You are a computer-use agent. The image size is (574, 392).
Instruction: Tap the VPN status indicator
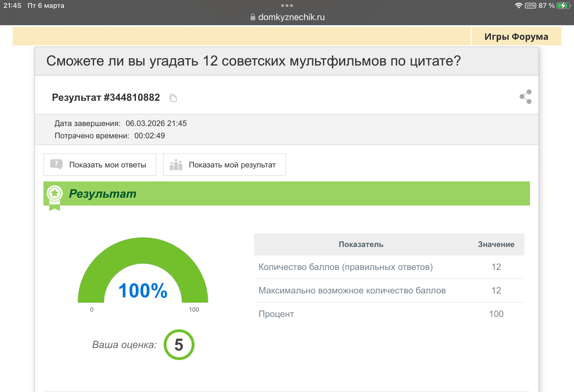tap(530, 6)
